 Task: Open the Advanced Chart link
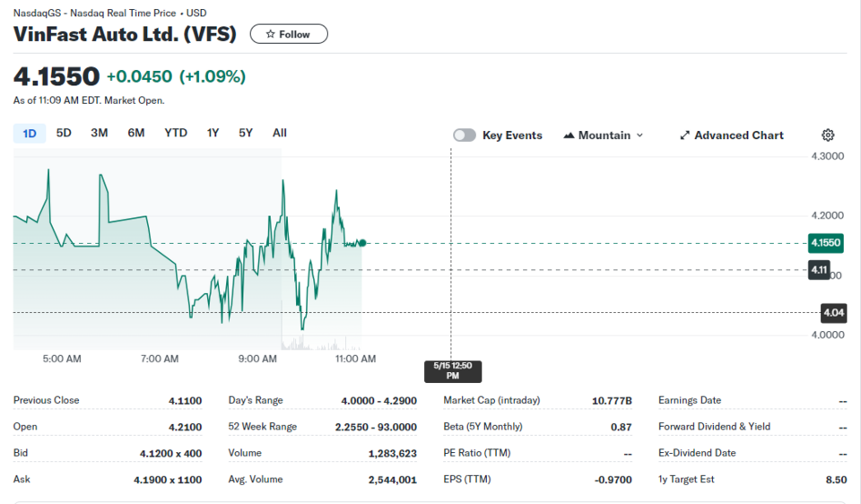point(732,135)
